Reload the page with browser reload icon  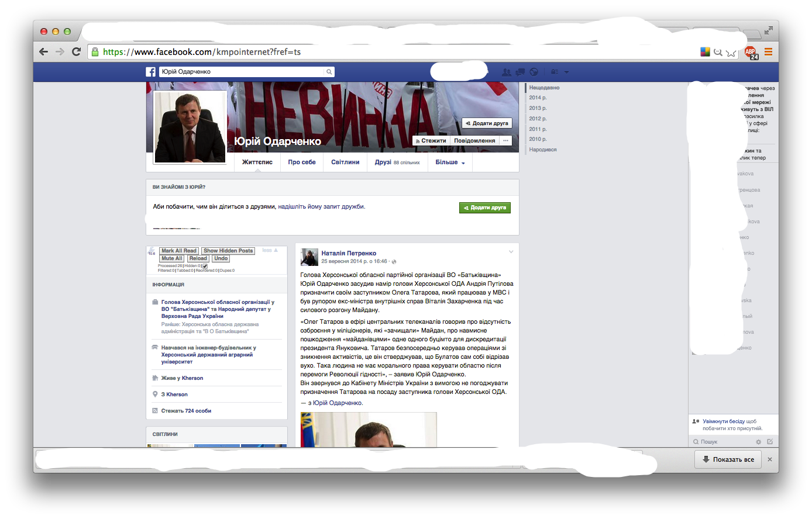76,51
